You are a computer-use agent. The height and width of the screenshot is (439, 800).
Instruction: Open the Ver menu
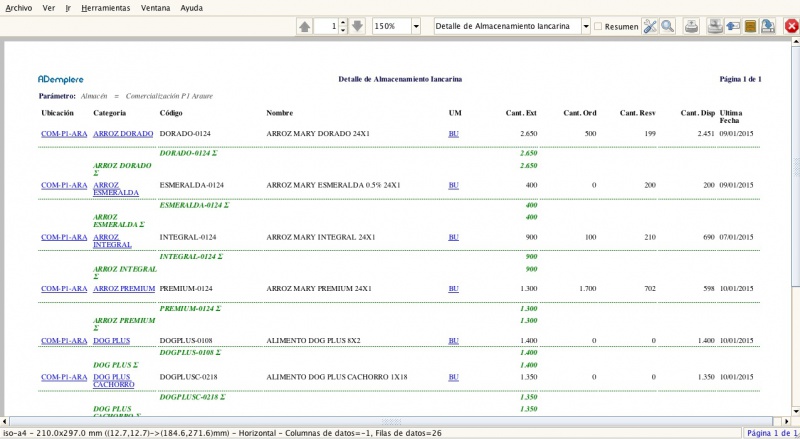48,8
